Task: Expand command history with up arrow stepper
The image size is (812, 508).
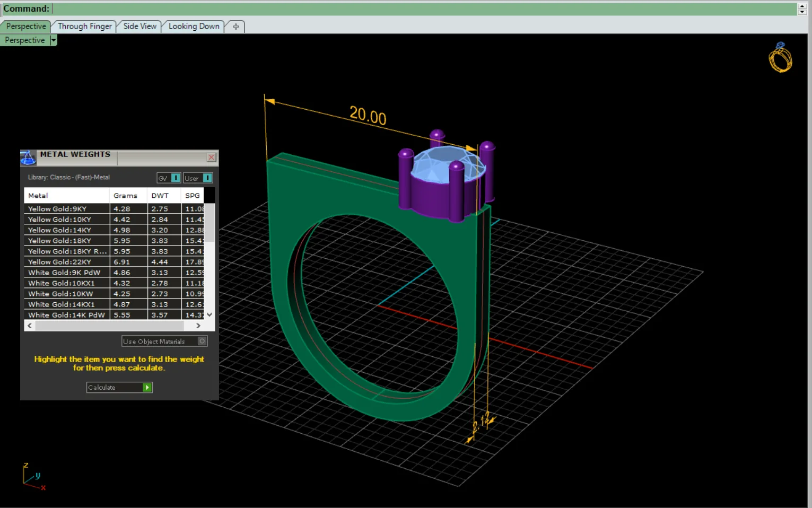Action: [x=802, y=6]
